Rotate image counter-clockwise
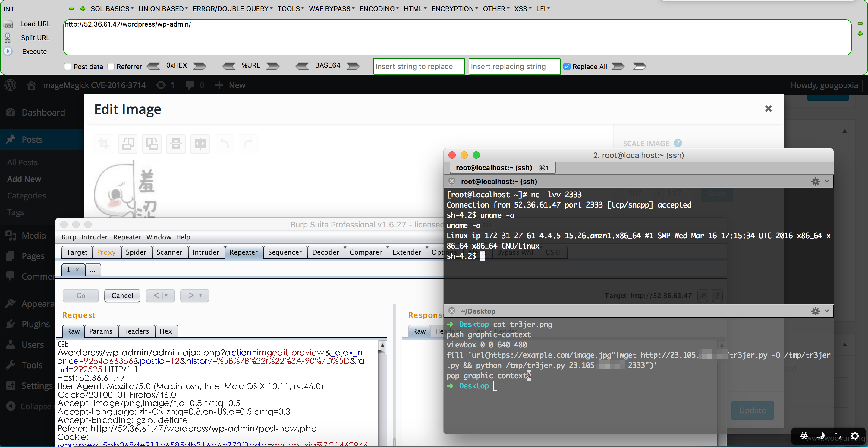 pos(128,144)
